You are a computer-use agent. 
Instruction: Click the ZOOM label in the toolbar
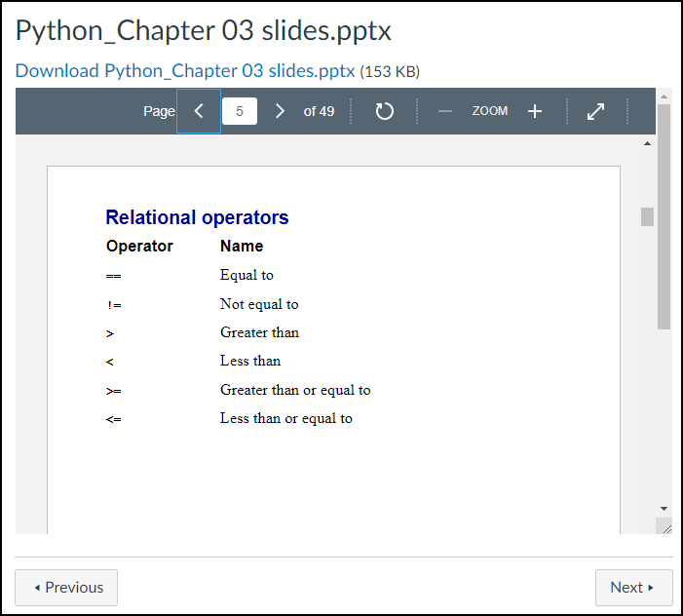pyautogui.click(x=490, y=111)
